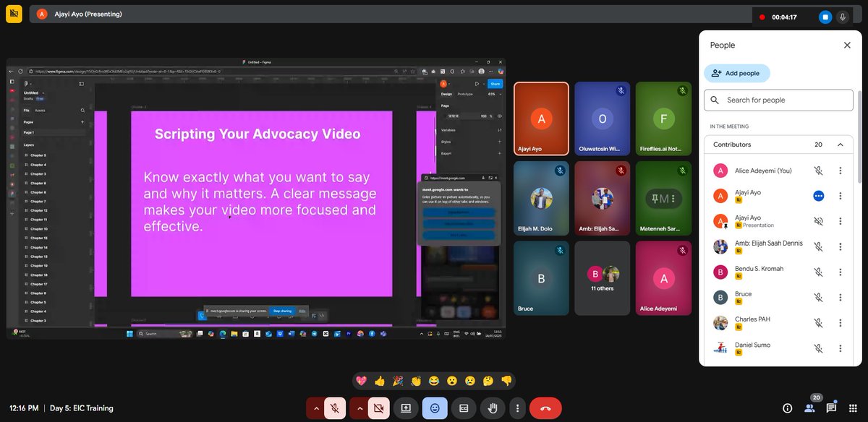This screenshot has width=868, height=422.
Task: Click Ajayi Ayo (Presenting) label at top
Action: click(88, 14)
